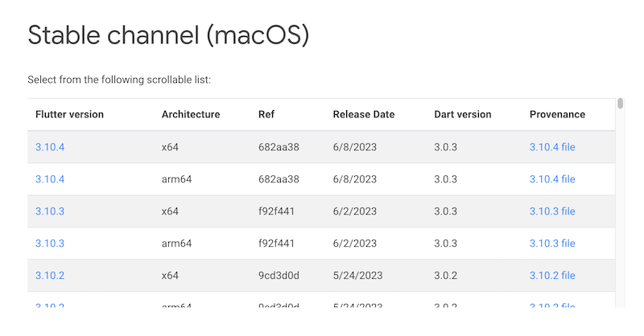View 3.10.3 file provenance in arm64 row
The height and width of the screenshot is (336, 644).
click(552, 244)
